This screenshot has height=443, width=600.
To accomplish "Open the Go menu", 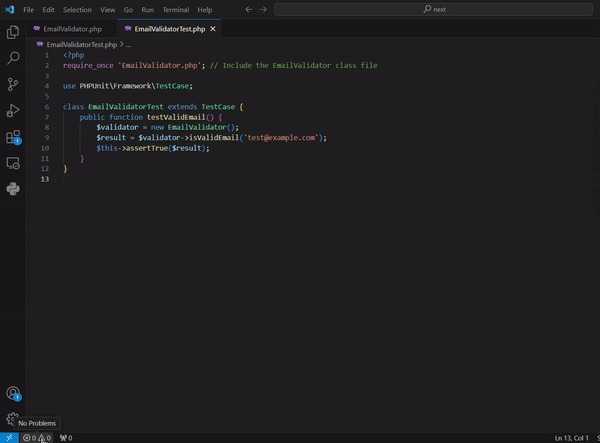I will pyautogui.click(x=128, y=10).
